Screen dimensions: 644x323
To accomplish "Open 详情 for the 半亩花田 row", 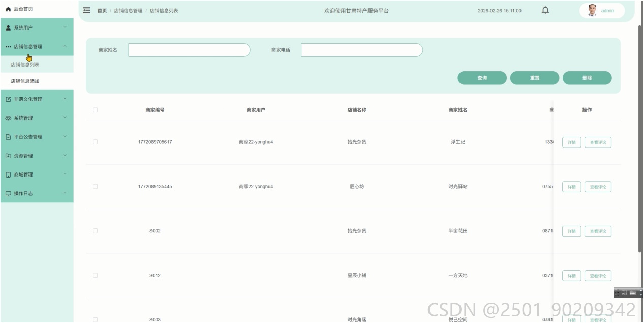I will coord(572,231).
